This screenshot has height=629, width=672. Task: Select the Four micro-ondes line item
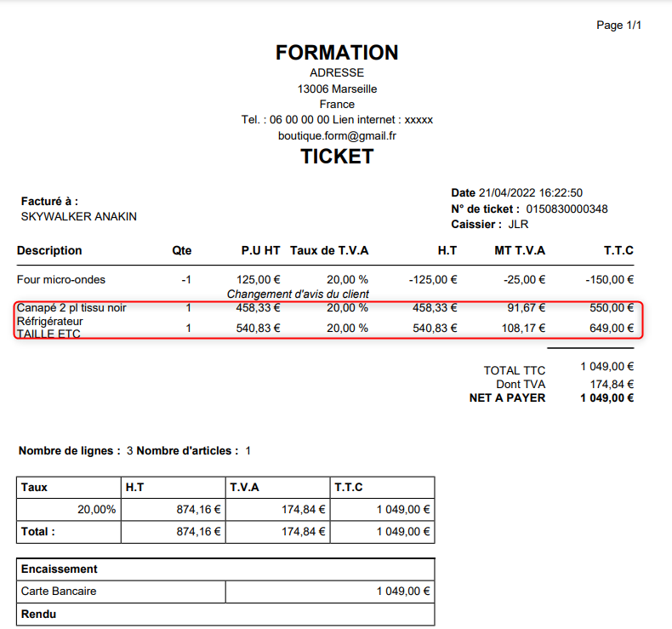[x=61, y=279]
